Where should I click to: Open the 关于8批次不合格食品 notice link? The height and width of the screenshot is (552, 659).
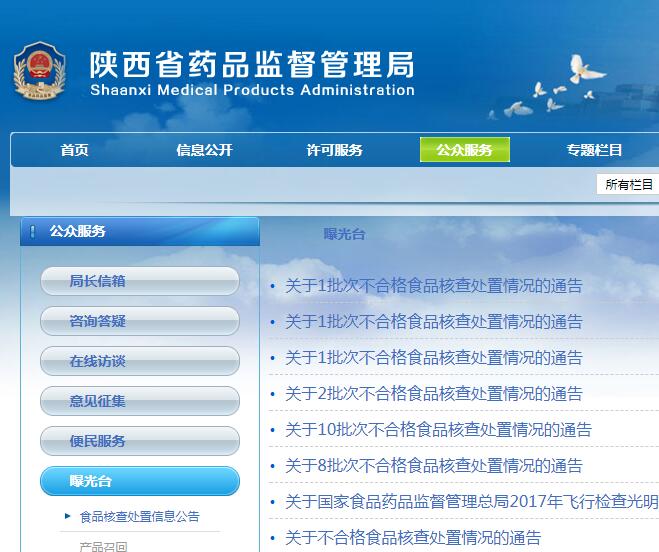pyautogui.click(x=433, y=466)
